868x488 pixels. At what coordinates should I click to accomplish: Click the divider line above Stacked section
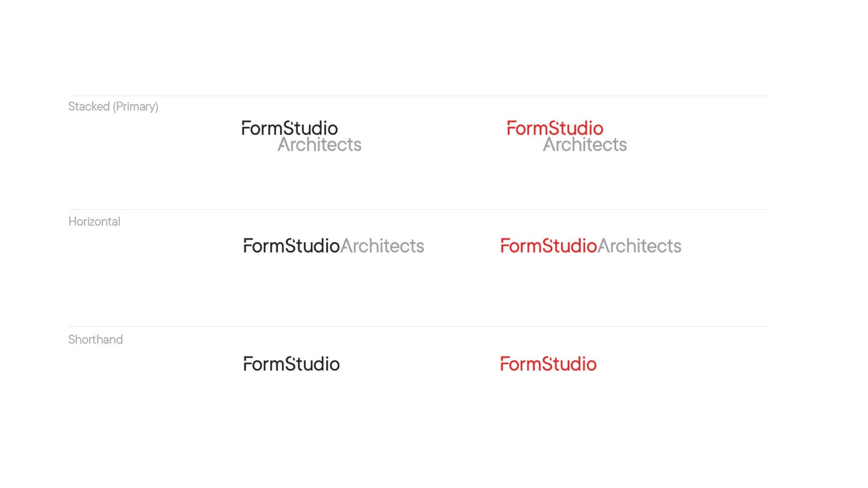tap(418, 96)
